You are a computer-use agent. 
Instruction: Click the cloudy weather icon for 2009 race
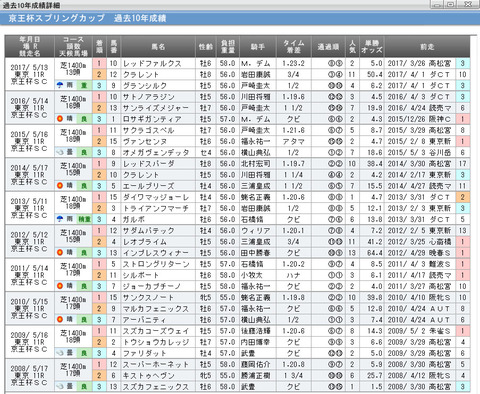[60, 353]
